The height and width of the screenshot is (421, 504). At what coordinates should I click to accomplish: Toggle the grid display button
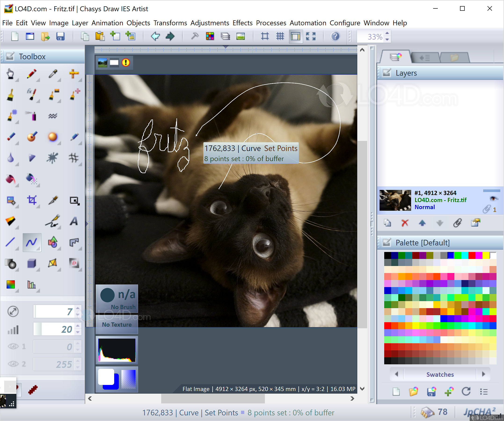pyautogui.click(x=280, y=37)
